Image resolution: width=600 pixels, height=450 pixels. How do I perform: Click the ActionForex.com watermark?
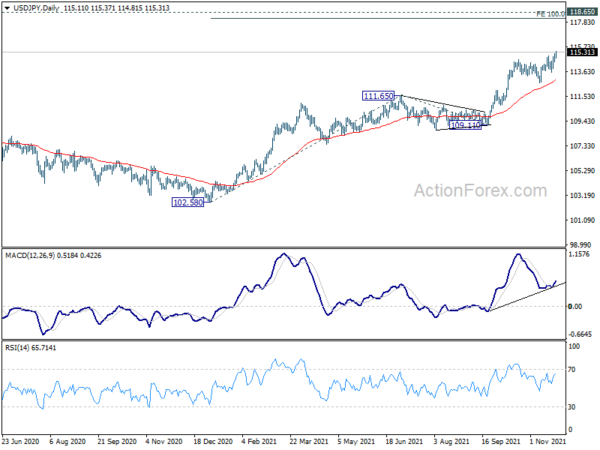point(481,191)
